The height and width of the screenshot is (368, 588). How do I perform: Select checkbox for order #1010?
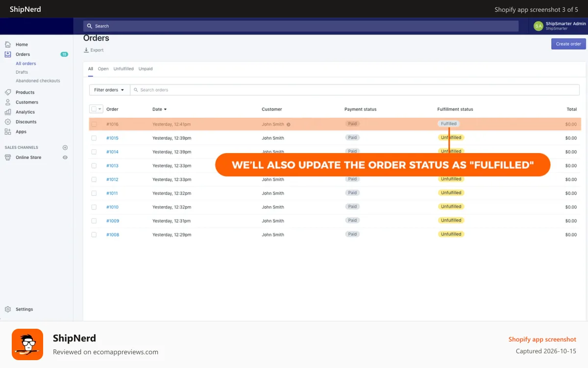[x=94, y=207]
